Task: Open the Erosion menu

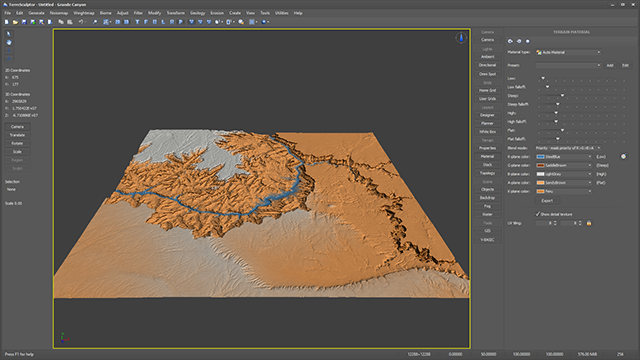Action: click(217, 13)
